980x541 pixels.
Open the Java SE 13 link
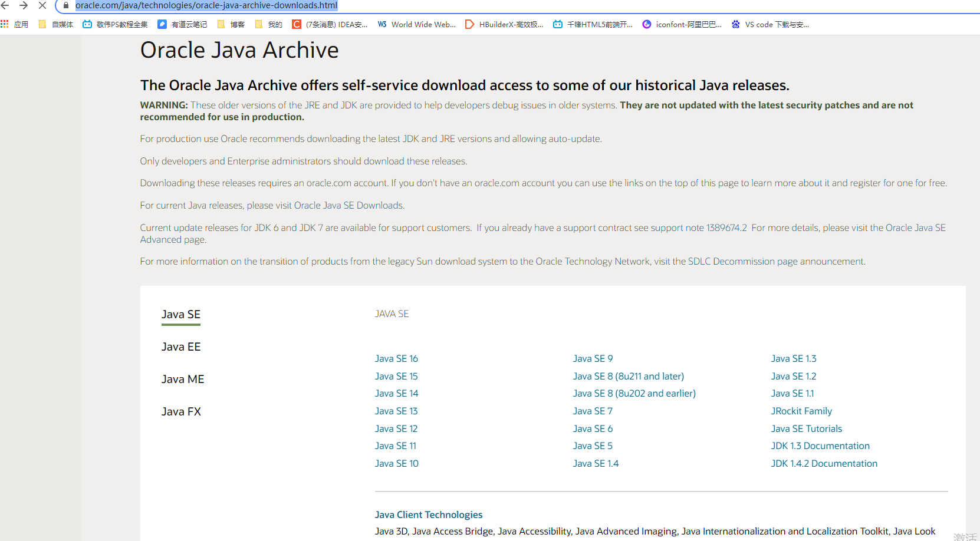[396, 411]
